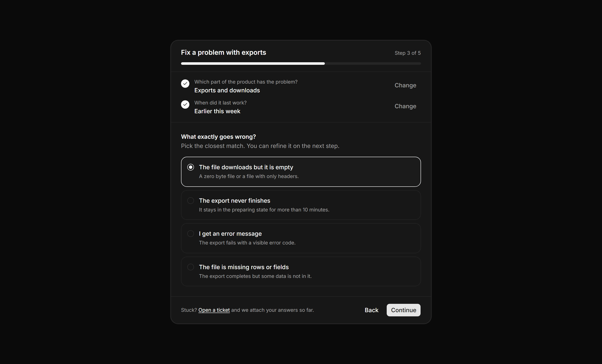Viewport: 602px width, 364px height.
Task: Select the The export never finishes option card
Action: pyautogui.click(x=301, y=205)
